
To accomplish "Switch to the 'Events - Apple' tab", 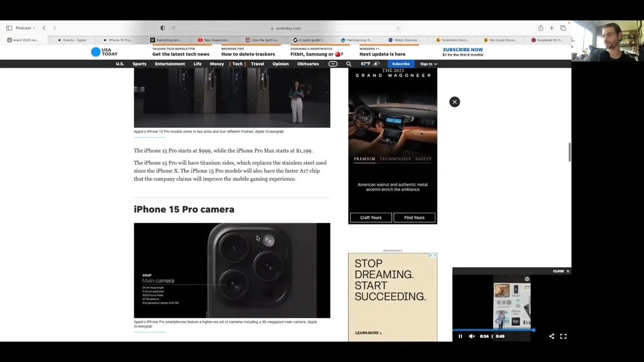I will coord(72,40).
